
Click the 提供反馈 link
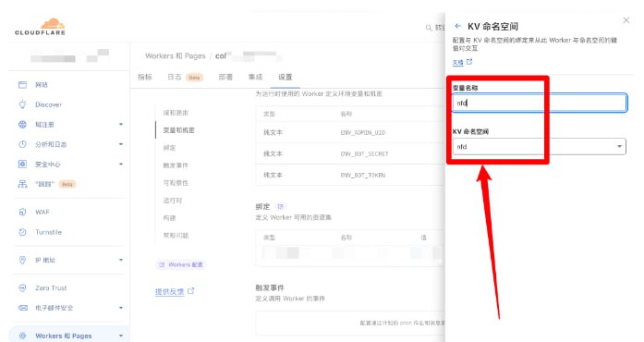pos(169,291)
